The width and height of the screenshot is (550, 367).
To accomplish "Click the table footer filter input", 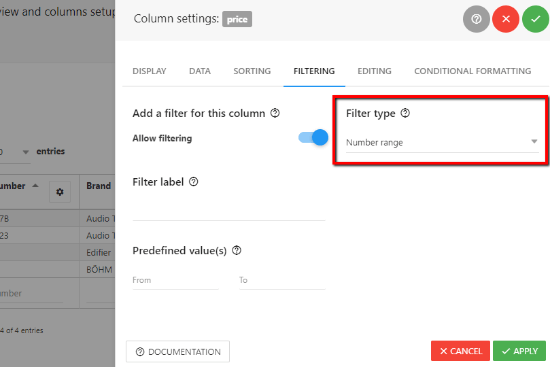I will point(32,294).
